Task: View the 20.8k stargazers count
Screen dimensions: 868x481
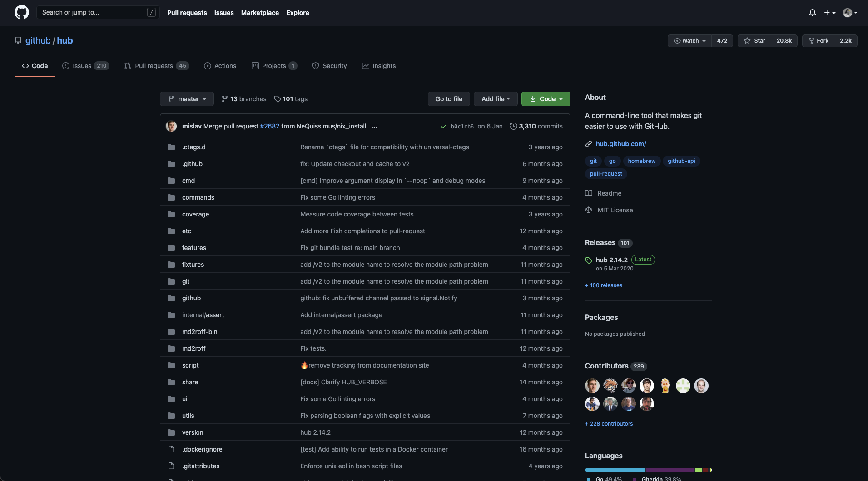Action: click(784, 41)
